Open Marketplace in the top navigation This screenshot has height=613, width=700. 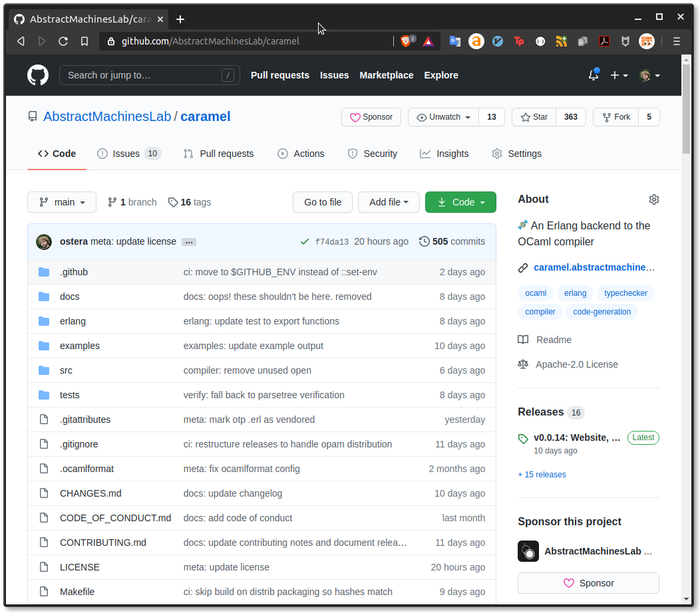point(387,75)
